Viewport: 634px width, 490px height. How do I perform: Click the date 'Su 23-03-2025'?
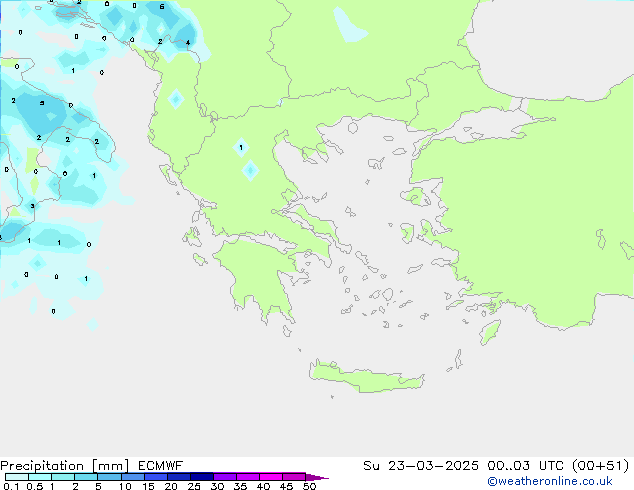(421, 466)
